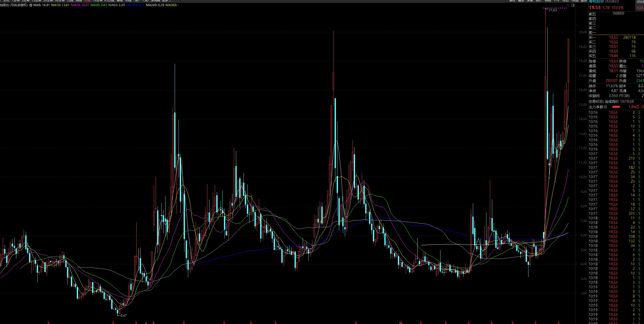The height and width of the screenshot is (324, 644).
Task: Toggle the right side panel icon
Action: click(x=573, y=5)
